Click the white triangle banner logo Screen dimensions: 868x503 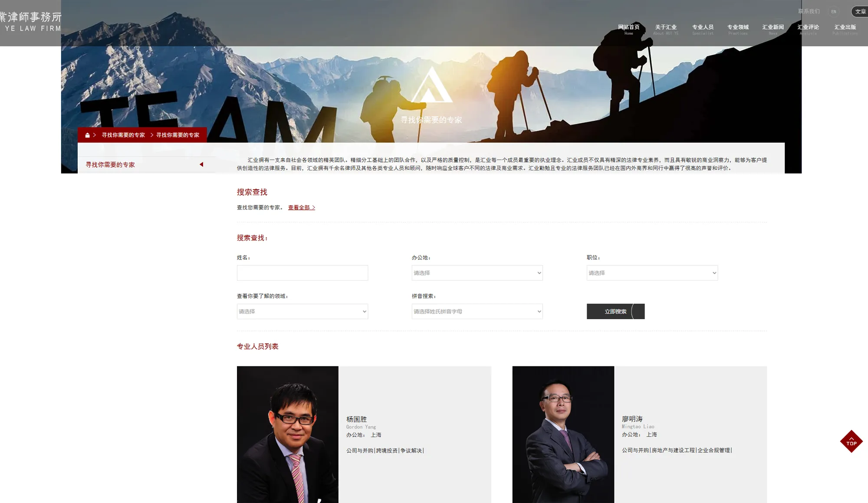click(x=431, y=85)
